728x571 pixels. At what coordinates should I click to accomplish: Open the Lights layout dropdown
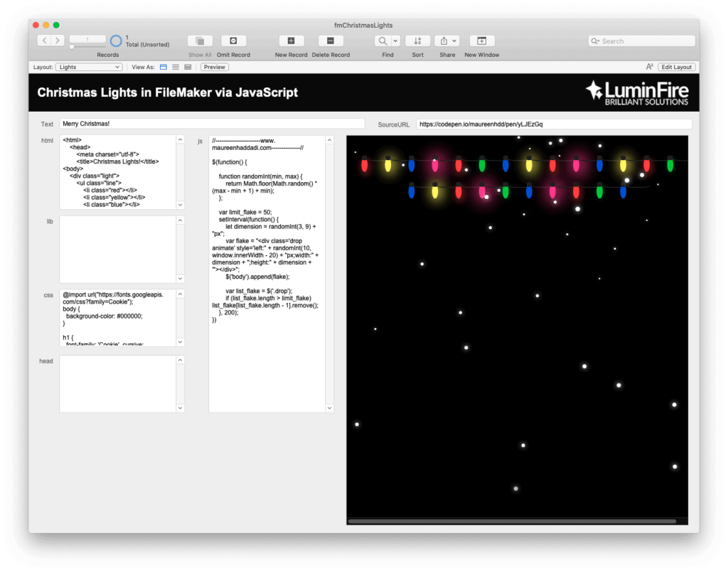tap(88, 66)
